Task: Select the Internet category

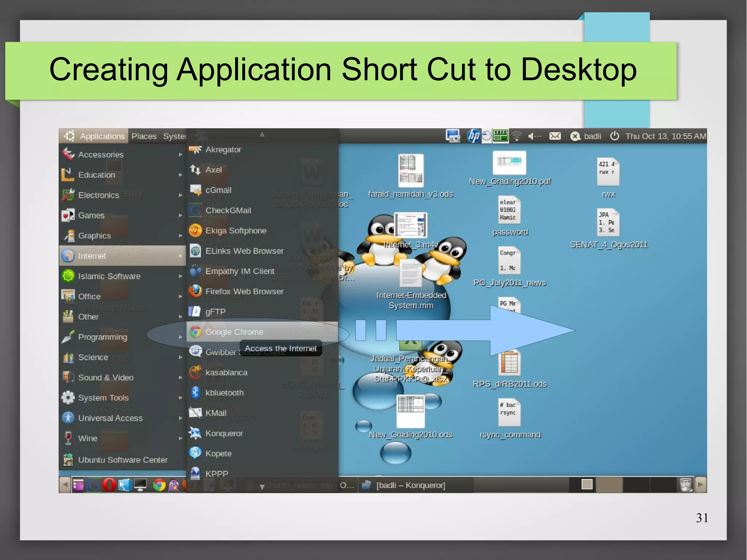Action: coord(122,256)
